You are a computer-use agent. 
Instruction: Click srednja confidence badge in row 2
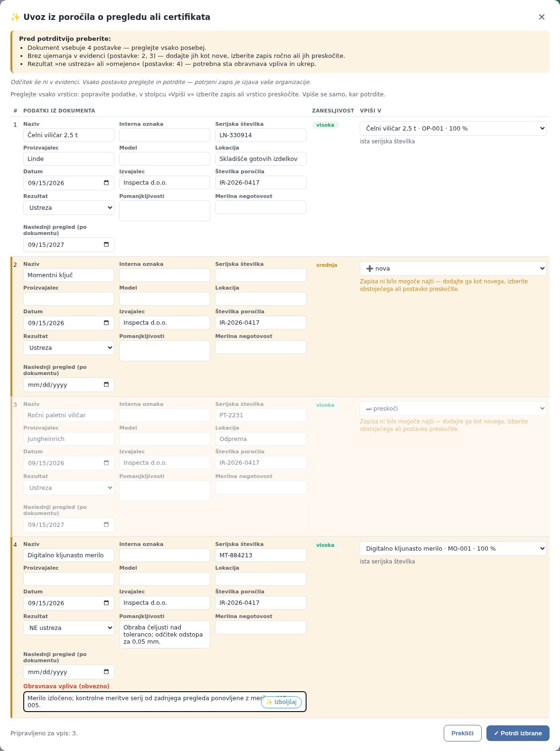click(x=327, y=265)
